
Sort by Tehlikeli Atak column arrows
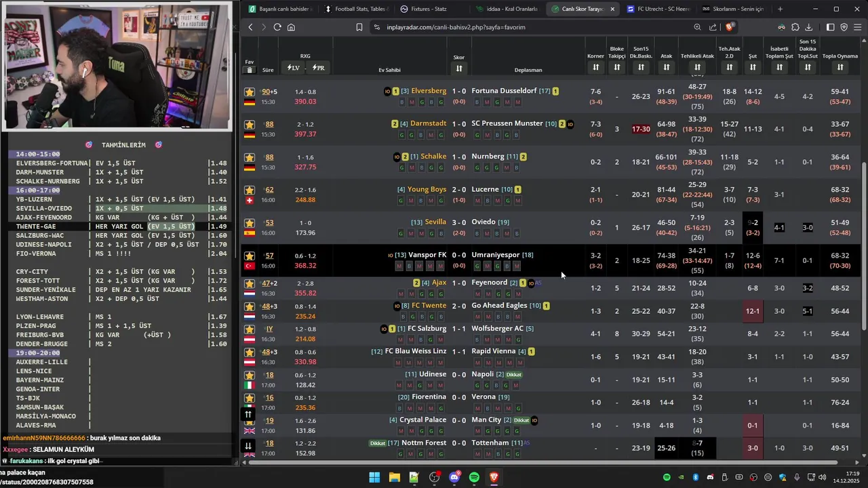[697, 67]
